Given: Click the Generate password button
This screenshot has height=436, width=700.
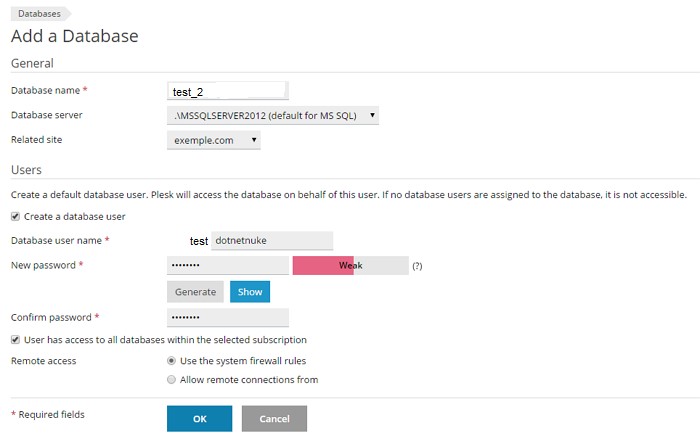Looking at the screenshot, I should coord(195,292).
